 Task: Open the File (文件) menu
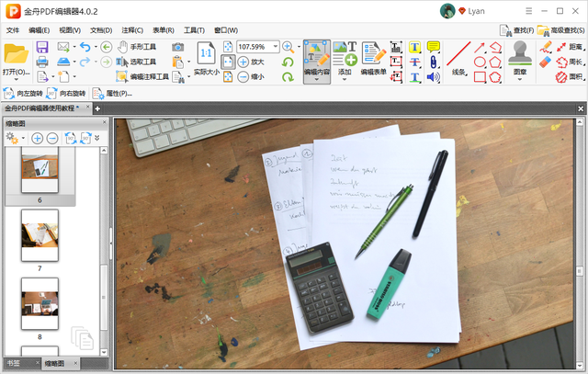click(x=13, y=30)
